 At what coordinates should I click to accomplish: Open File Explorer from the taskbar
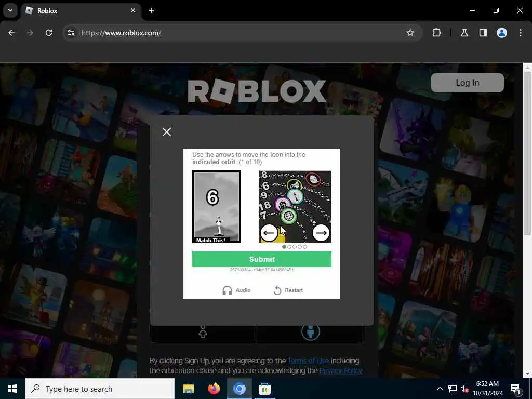point(188,389)
